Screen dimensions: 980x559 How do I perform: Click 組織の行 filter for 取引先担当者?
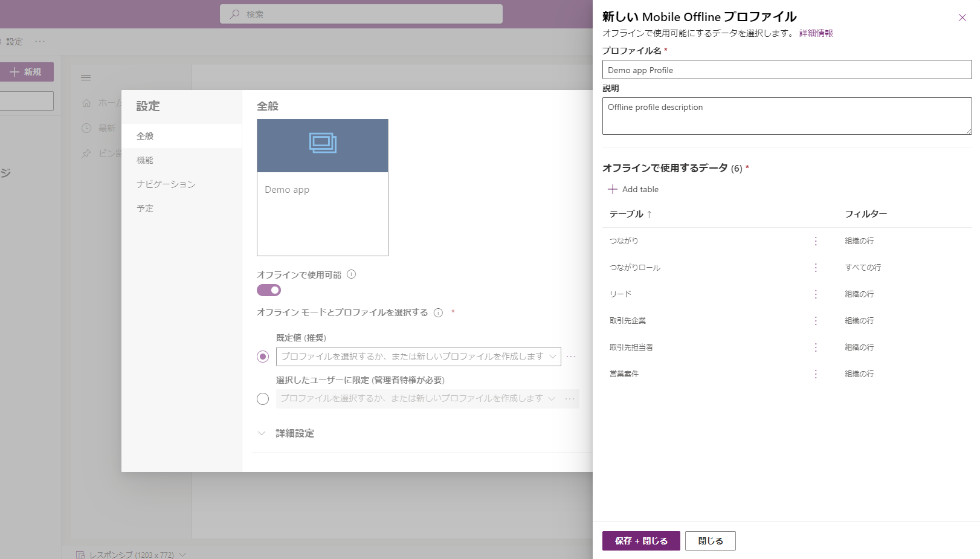point(859,347)
